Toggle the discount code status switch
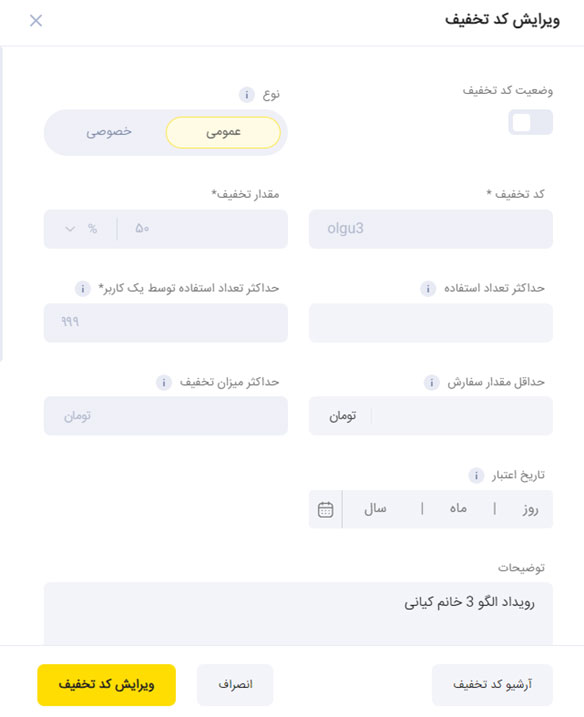The image size is (584, 717). 530,123
